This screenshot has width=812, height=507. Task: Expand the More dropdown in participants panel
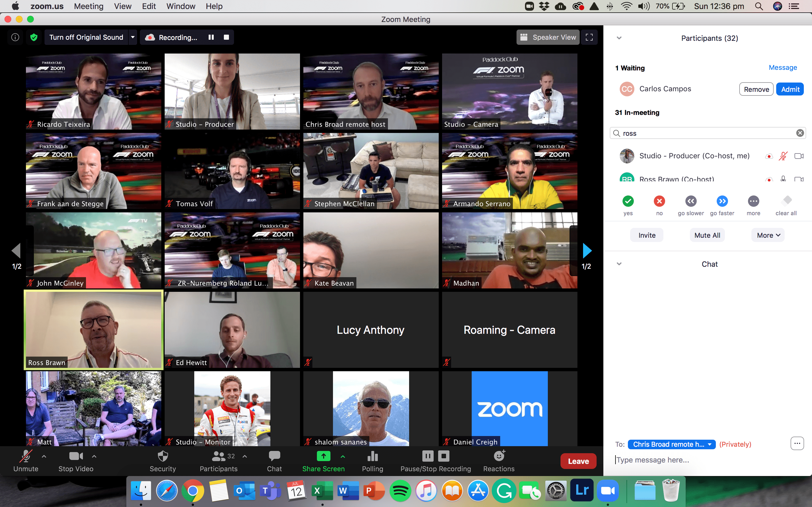tap(768, 235)
